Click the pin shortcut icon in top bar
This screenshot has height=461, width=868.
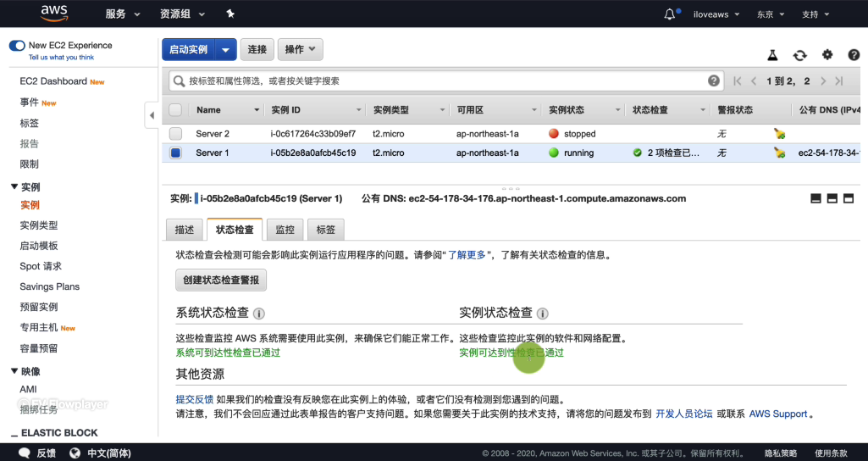[230, 14]
